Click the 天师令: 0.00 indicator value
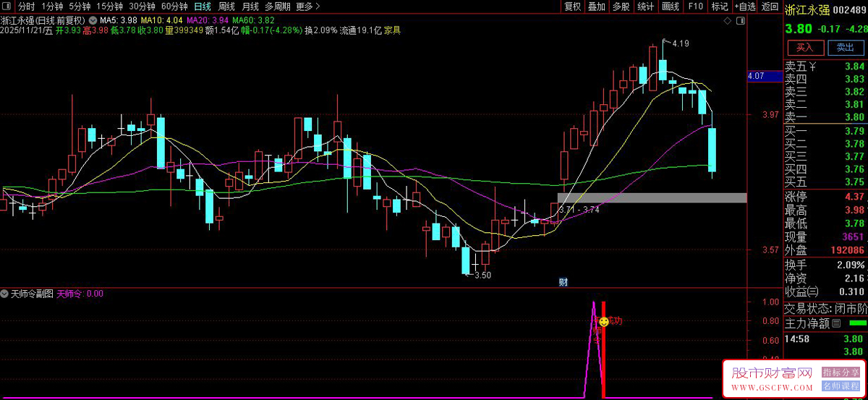 (80, 294)
